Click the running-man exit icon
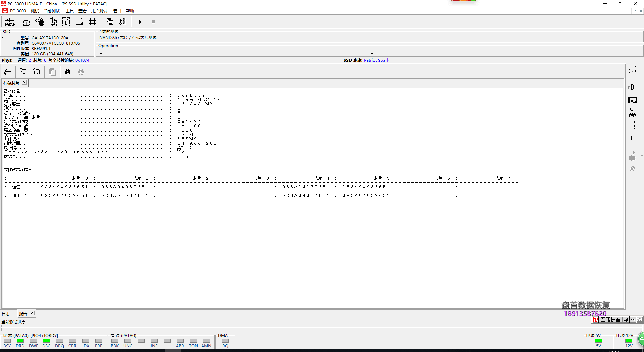The width and height of the screenshot is (644, 352). coord(122,21)
